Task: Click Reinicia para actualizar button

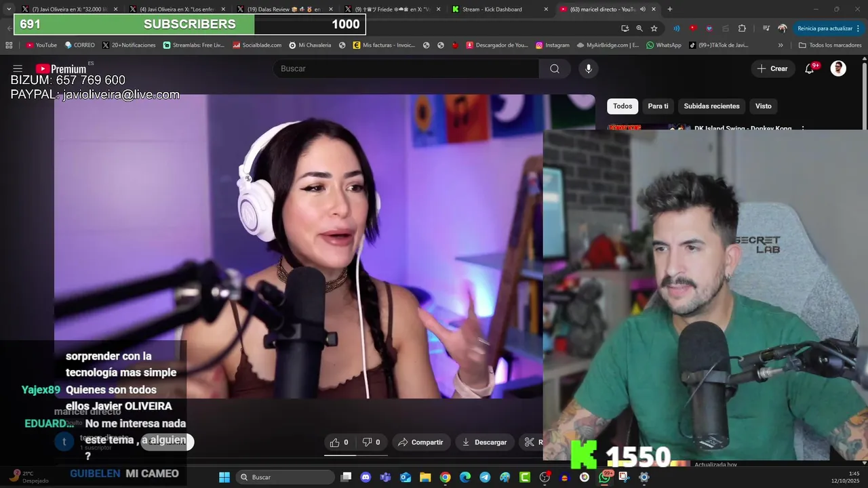Action: pos(829,28)
